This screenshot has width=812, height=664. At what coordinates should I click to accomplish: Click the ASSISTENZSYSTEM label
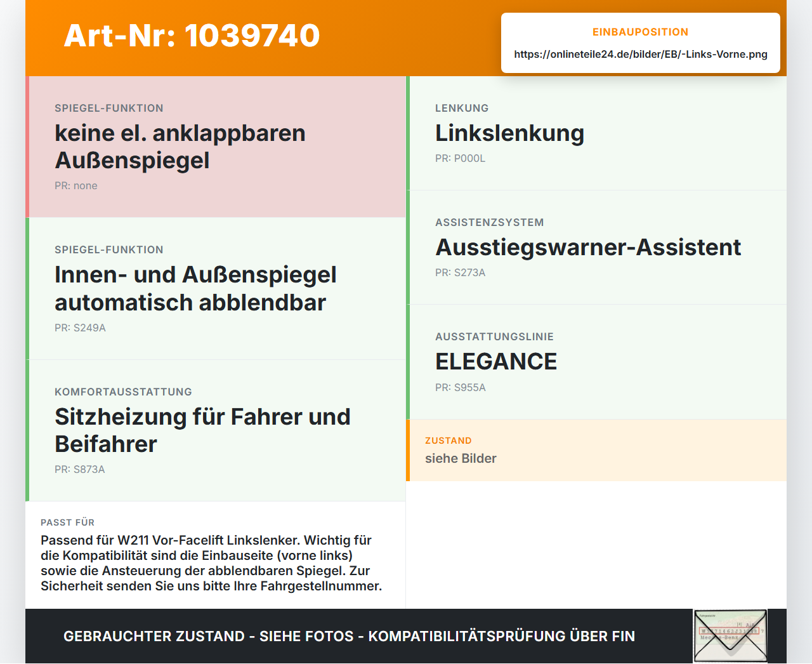[x=489, y=222]
